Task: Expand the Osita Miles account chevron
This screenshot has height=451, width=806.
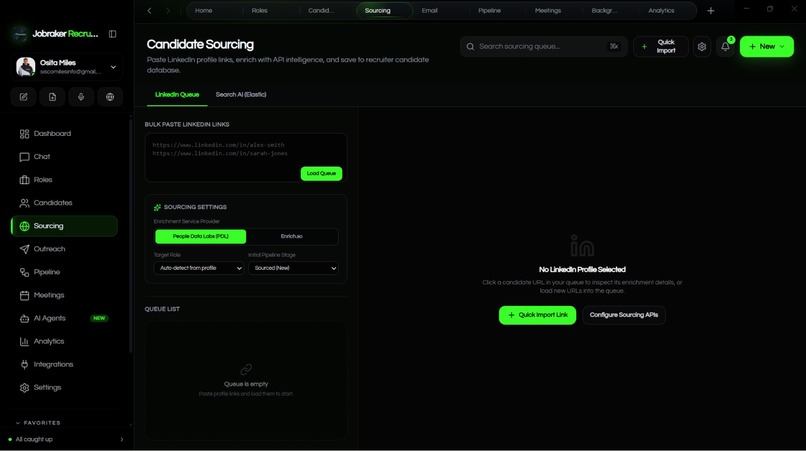Action: (x=113, y=67)
